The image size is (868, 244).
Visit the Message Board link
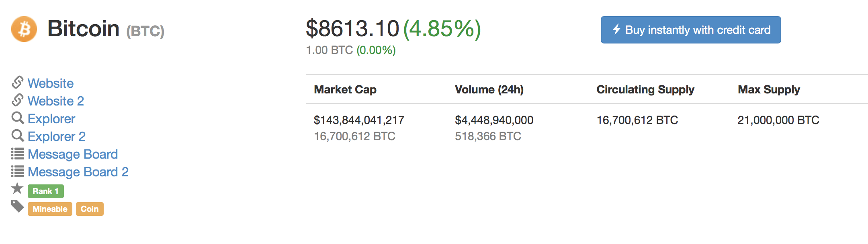pos(73,154)
